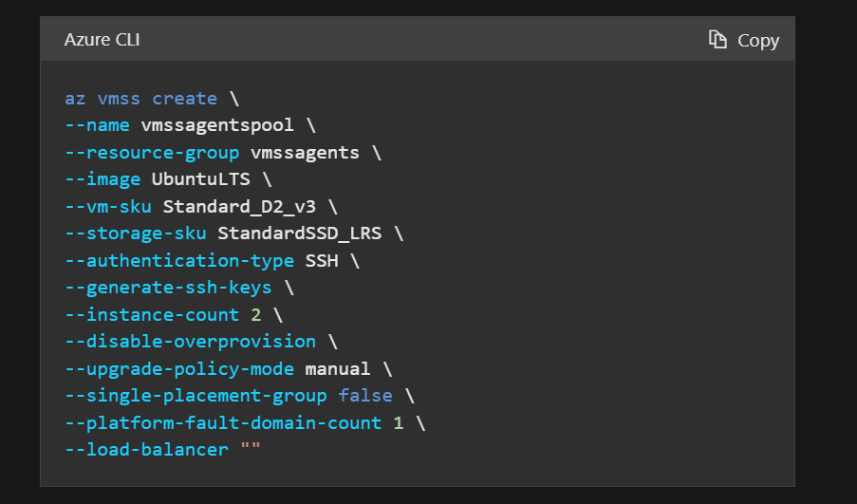Click the --platform-fault-domain-count flag
Screen dimensions: 857x504
tap(223, 422)
